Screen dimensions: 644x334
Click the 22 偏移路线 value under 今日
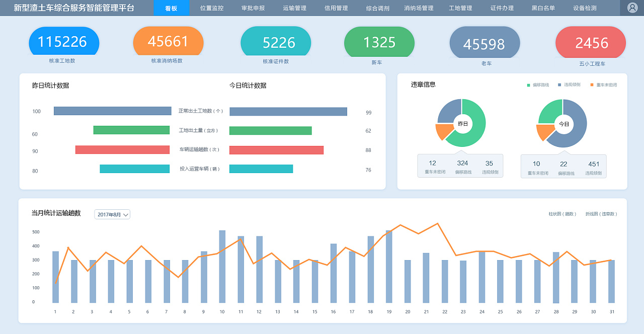click(563, 163)
